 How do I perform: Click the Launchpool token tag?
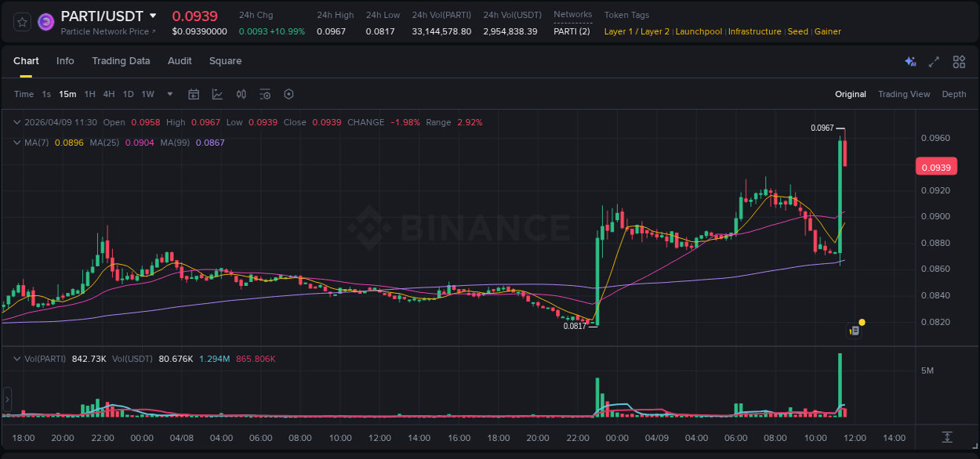699,31
